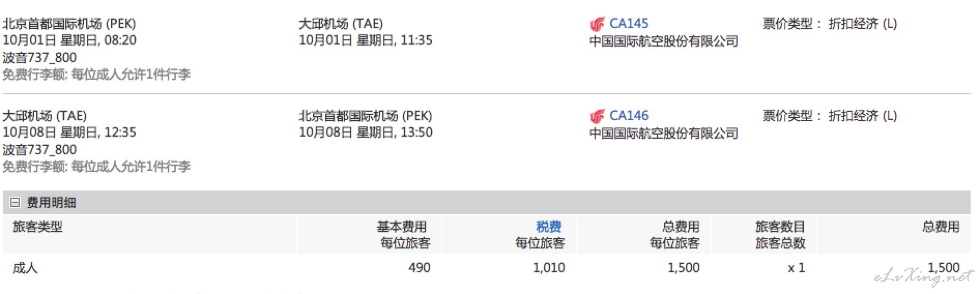Image resolution: width=980 pixels, height=294 pixels.
Task: Click the 基本费用 每位旅客 column header
Action: pos(403,234)
